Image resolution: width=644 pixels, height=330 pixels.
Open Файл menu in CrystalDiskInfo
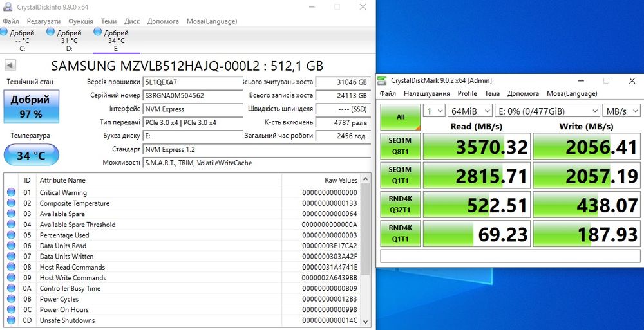11,21
